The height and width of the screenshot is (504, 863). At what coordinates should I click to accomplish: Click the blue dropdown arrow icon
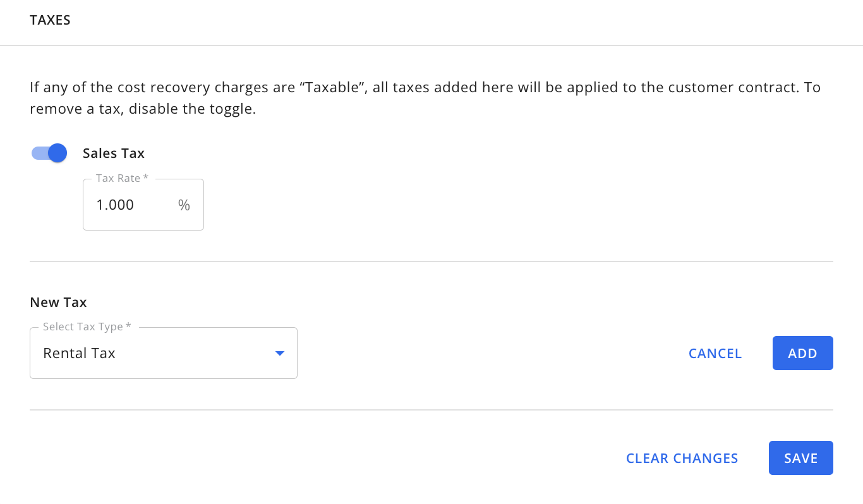280,353
